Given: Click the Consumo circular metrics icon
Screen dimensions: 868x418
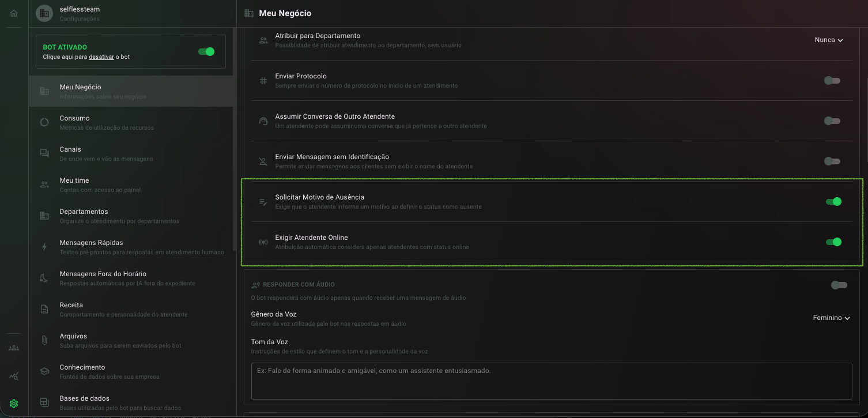Looking at the screenshot, I should [x=44, y=122].
